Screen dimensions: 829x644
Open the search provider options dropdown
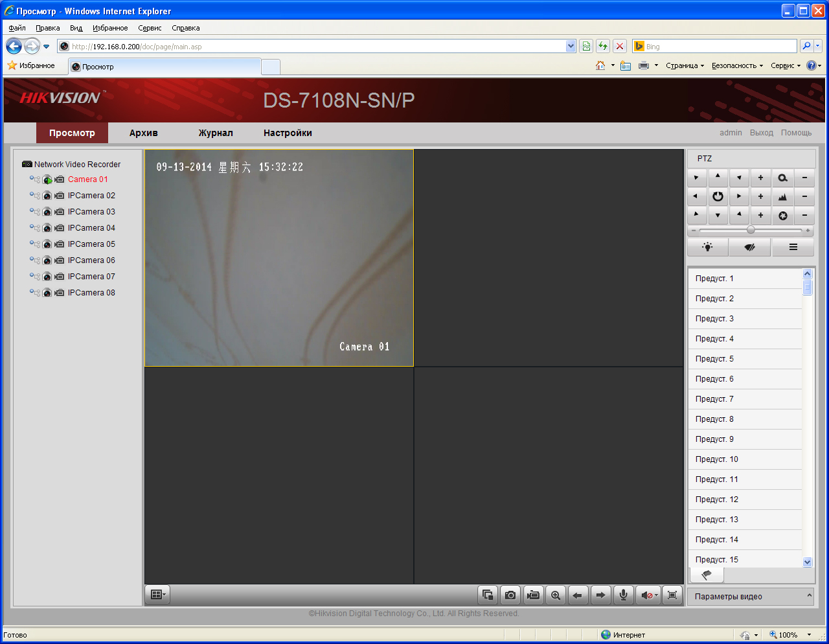tap(818, 46)
